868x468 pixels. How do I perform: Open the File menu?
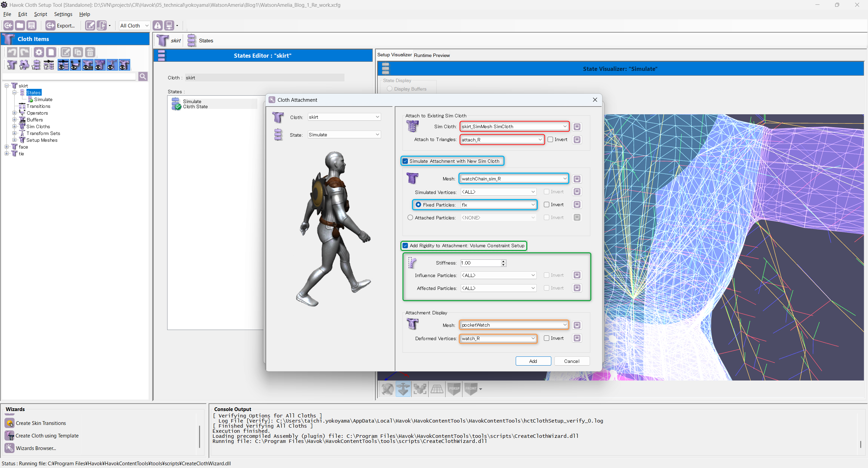pyautogui.click(x=7, y=14)
